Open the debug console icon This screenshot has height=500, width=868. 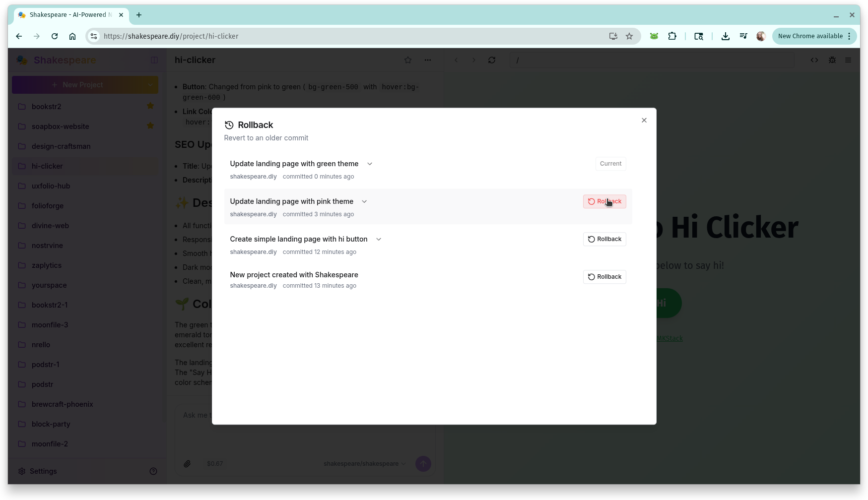click(x=832, y=60)
